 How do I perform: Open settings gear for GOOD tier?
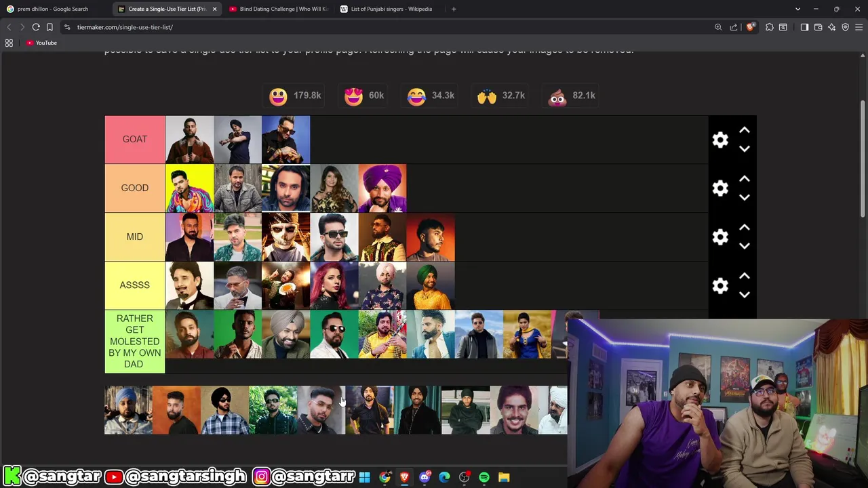click(720, 188)
